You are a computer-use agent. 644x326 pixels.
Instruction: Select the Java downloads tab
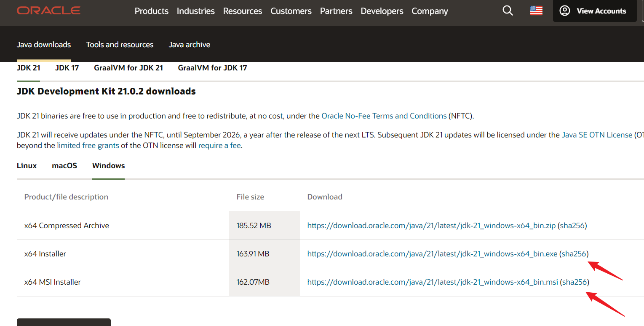pos(44,45)
